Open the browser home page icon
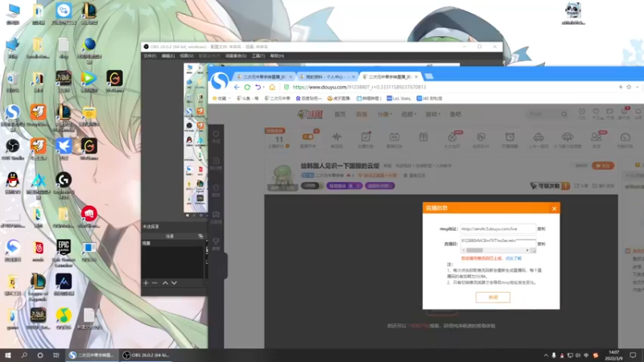The width and height of the screenshot is (644, 362). (x=272, y=87)
